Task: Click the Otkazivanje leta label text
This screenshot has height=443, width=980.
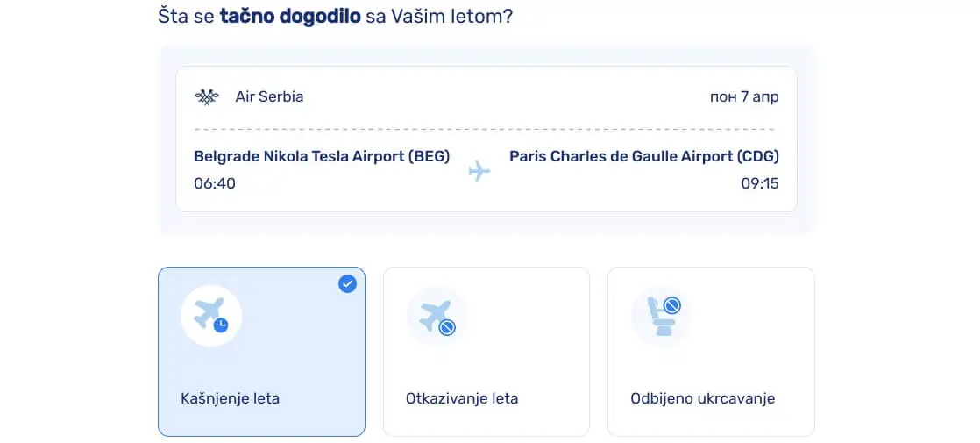Action: (x=462, y=398)
